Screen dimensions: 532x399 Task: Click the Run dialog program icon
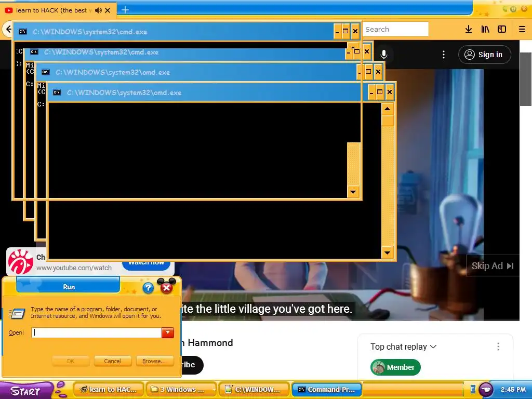click(17, 313)
